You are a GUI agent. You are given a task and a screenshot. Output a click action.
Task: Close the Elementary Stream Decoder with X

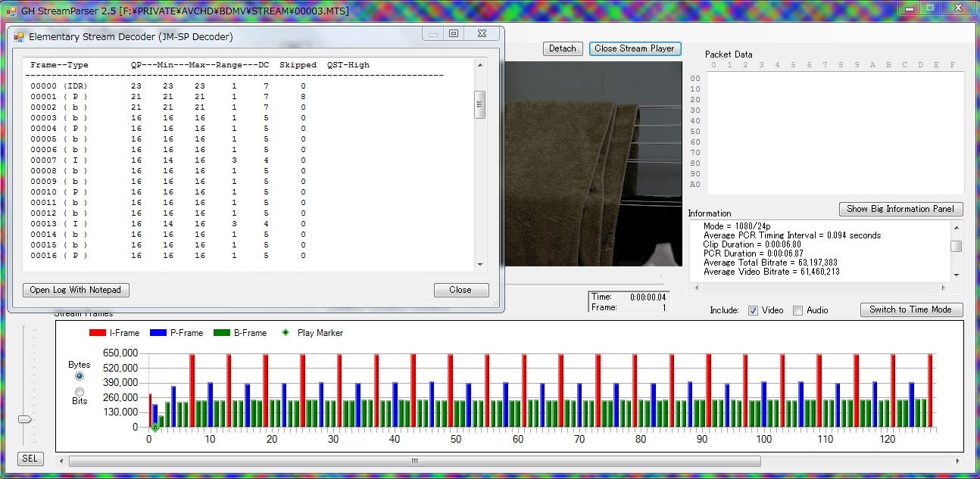point(481,34)
